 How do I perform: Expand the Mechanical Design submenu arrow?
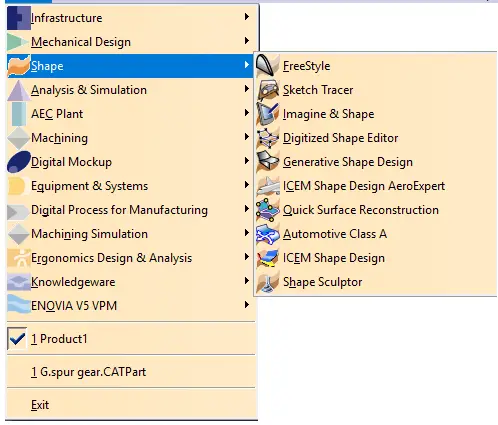tap(247, 41)
